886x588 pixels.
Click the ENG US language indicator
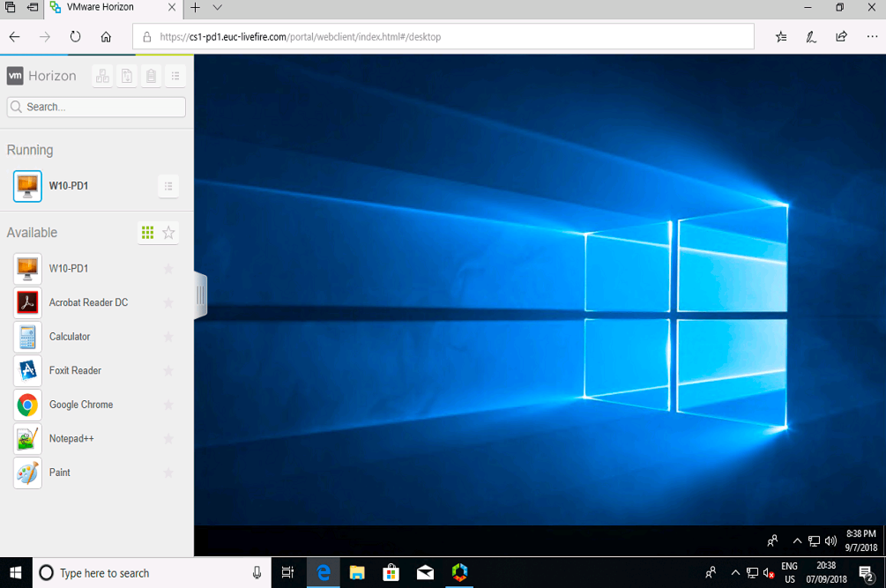789,573
